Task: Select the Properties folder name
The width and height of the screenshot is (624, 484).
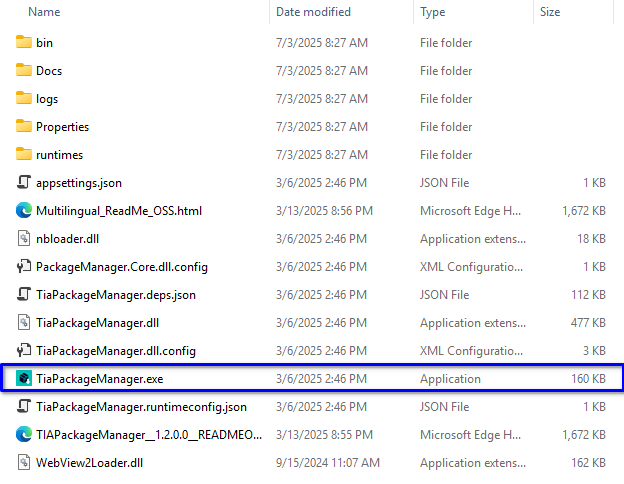Action: coord(62,127)
